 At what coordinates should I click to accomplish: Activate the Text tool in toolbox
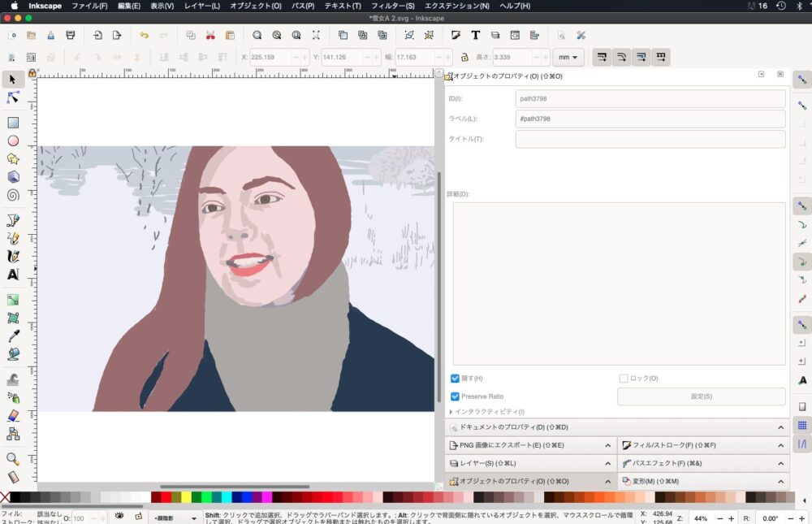[13, 274]
